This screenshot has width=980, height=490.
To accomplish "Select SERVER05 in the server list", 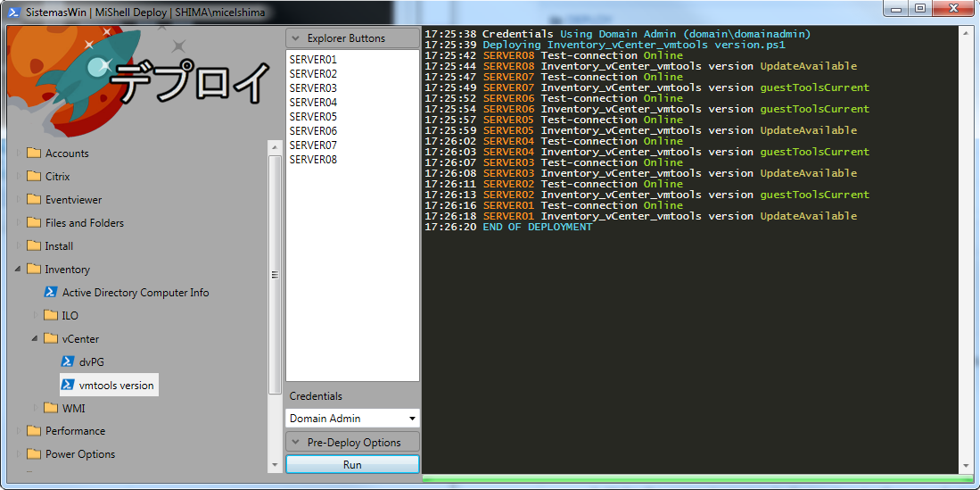I will coord(313,117).
